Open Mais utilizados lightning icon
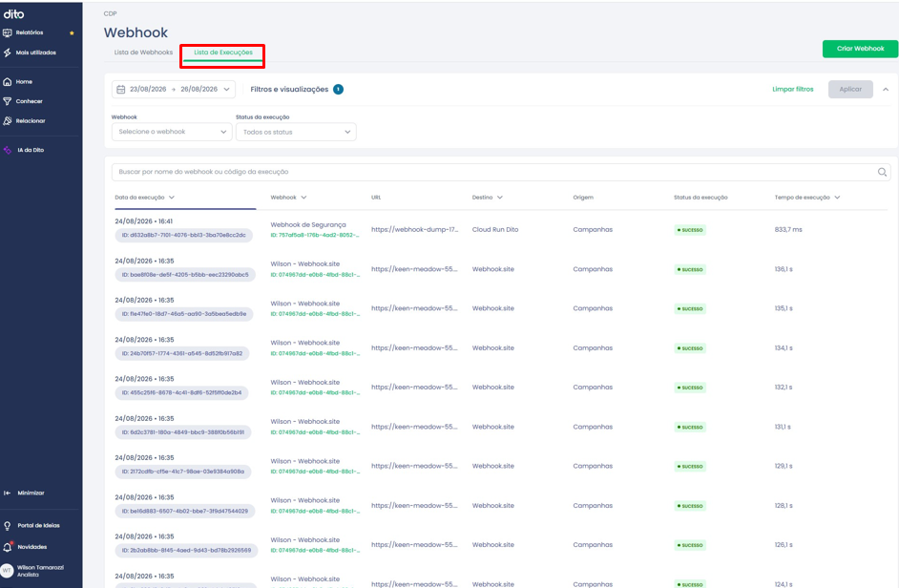The height and width of the screenshot is (588, 899). point(8,52)
